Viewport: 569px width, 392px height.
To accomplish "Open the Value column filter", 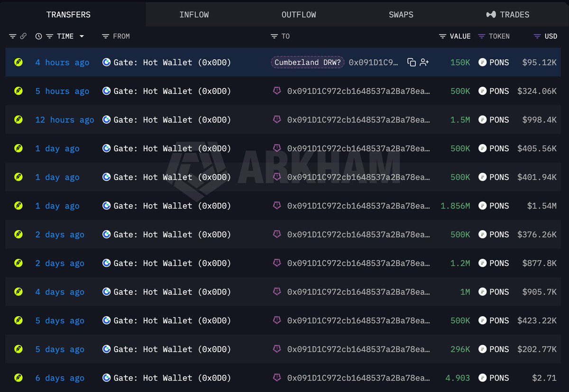I will (442, 36).
